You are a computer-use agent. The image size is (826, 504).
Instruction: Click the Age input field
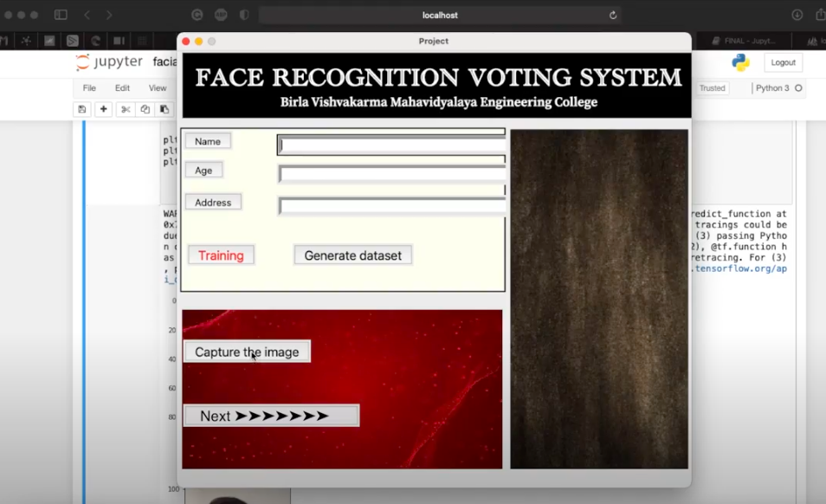pos(392,174)
